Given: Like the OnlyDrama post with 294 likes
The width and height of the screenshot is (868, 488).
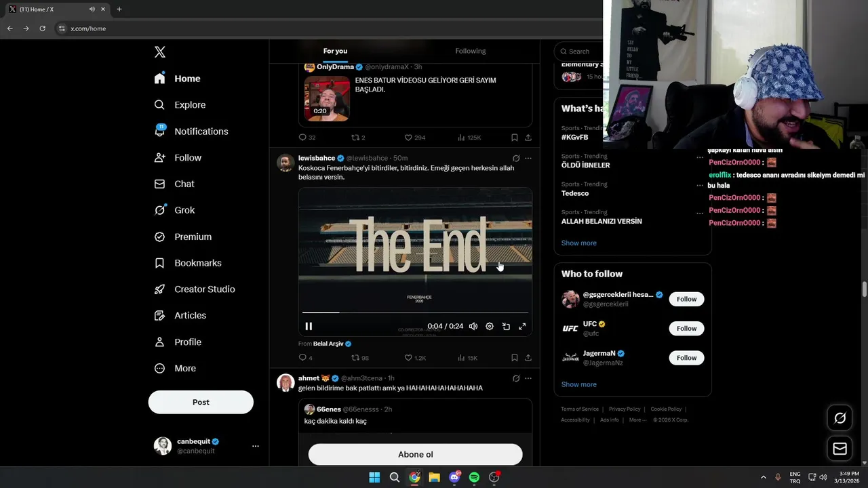Looking at the screenshot, I should click(414, 138).
